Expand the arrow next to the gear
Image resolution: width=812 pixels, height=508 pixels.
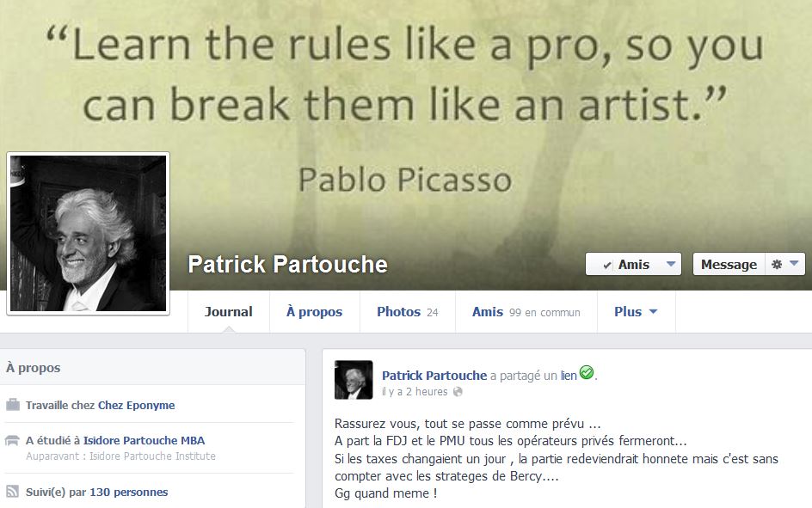click(794, 264)
